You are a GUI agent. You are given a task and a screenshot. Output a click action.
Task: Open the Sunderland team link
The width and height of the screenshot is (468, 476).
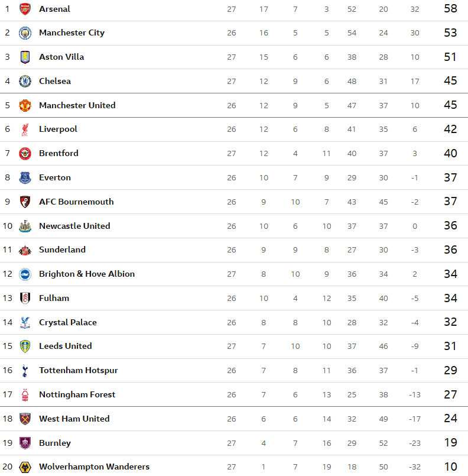click(62, 250)
